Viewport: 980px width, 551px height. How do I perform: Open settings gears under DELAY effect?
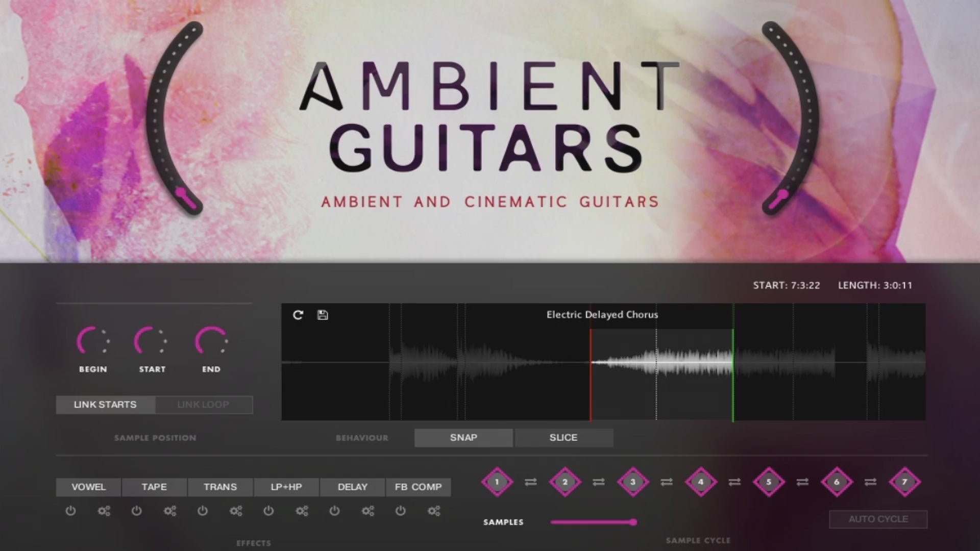click(x=368, y=511)
